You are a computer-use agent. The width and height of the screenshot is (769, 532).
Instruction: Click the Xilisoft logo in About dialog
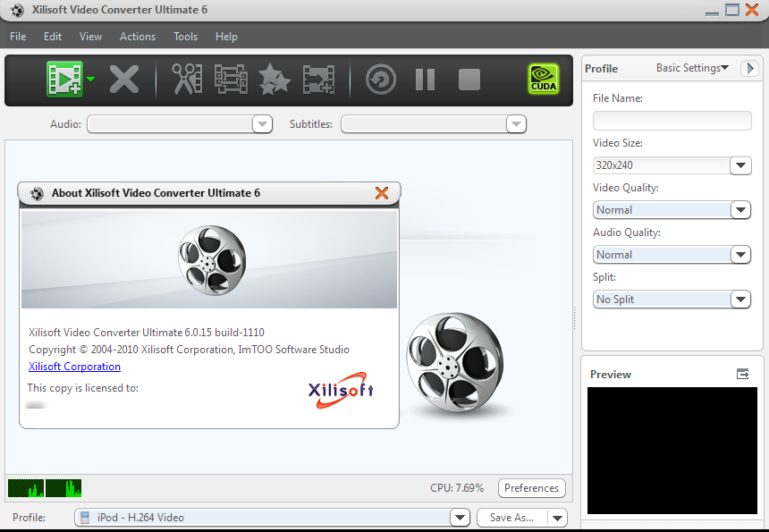341,391
